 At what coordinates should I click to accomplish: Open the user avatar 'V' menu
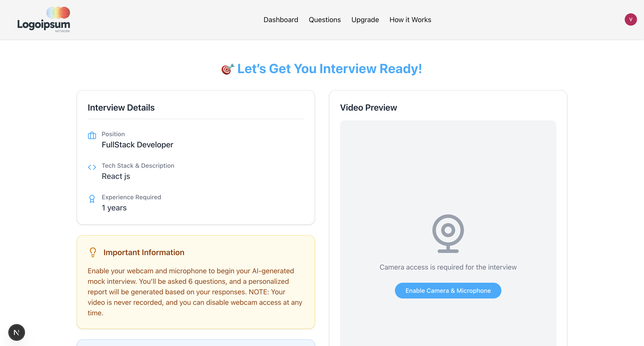pyautogui.click(x=630, y=19)
